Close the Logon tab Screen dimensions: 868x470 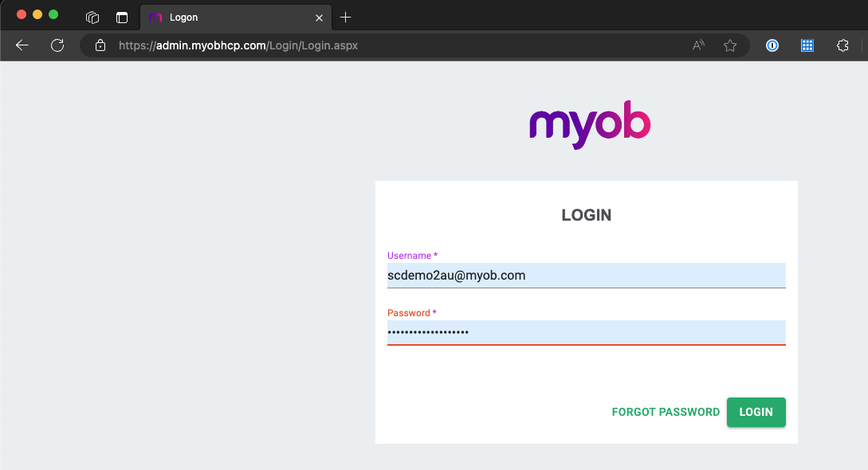(x=319, y=17)
